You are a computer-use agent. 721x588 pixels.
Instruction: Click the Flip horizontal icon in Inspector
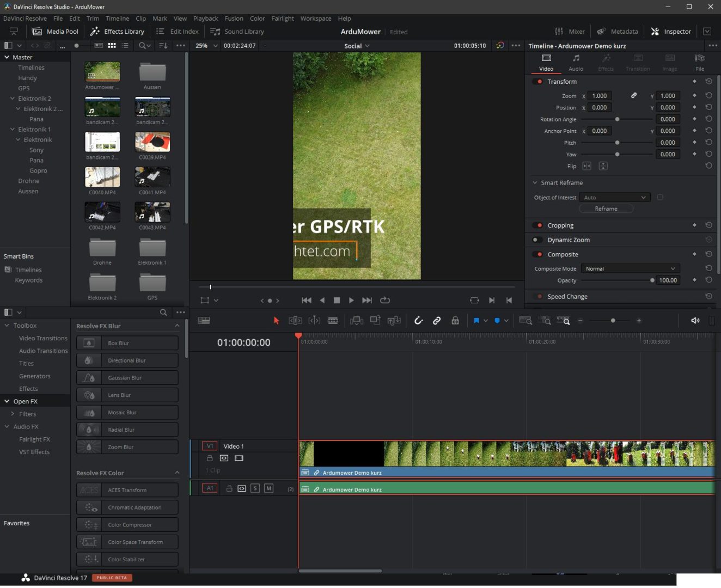(586, 166)
